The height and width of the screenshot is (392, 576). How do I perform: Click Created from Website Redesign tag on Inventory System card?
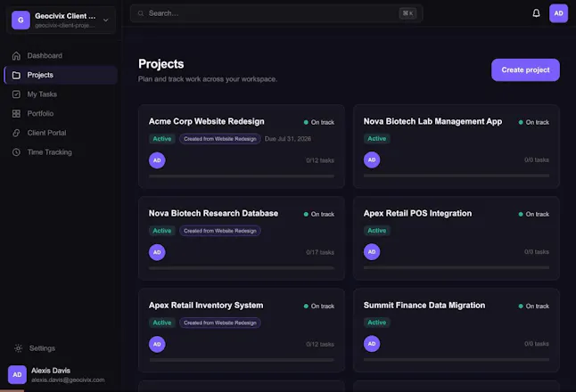220,323
